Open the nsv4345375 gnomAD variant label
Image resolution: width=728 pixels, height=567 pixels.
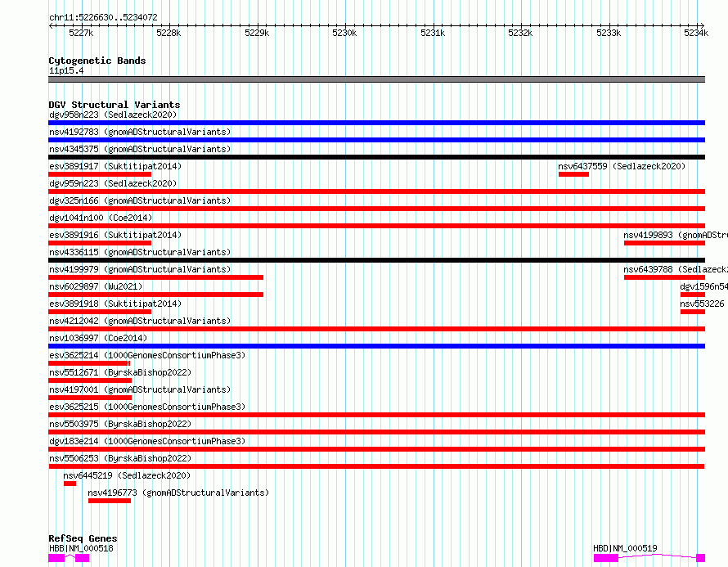coord(140,149)
